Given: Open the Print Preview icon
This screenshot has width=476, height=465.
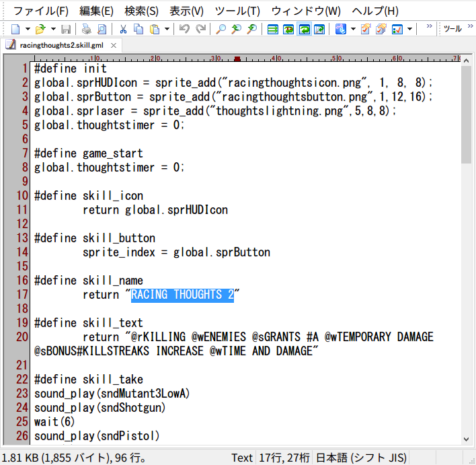Looking at the screenshot, I should (x=102, y=29).
